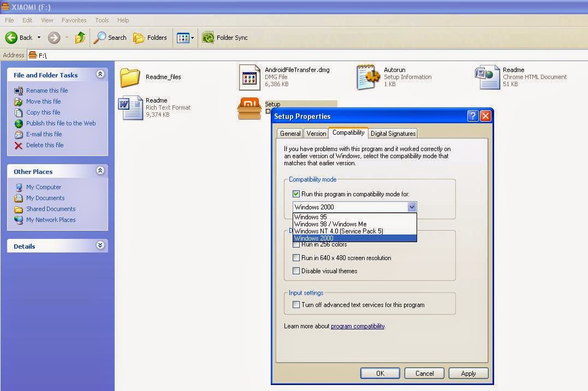Choose Windows 95 from the list

[354, 217]
